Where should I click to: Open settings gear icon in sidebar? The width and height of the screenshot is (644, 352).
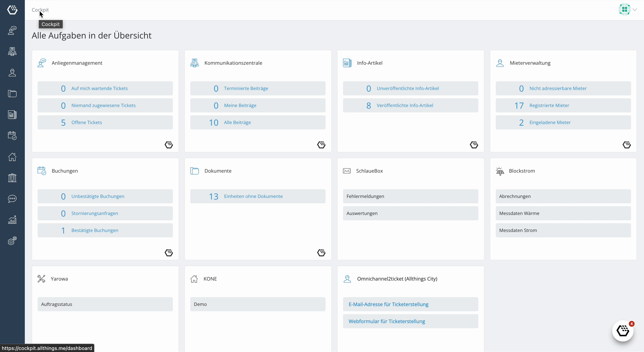click(x=12, y=241)
